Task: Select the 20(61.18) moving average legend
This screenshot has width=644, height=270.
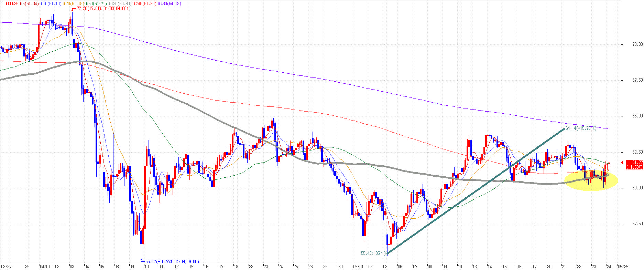Action: (x=74, y=4)
